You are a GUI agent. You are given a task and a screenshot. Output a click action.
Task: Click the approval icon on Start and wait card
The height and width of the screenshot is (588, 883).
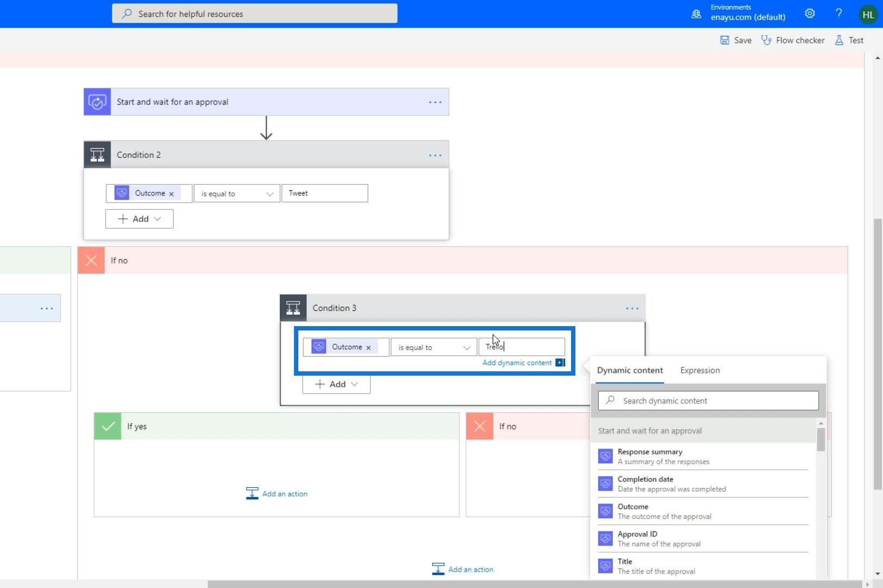[x=97, y=102]
